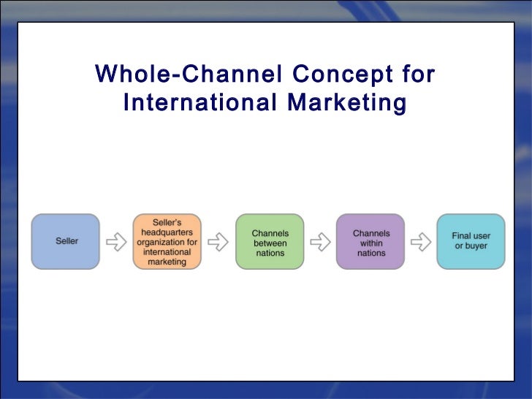Click the arrow between Seller and headquarters box
Viewport: 532px width, 399px height.
[116, 242]
